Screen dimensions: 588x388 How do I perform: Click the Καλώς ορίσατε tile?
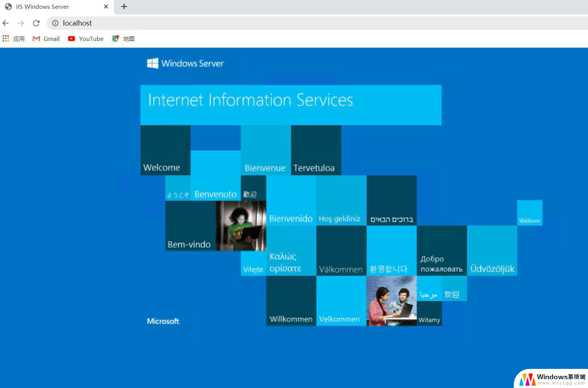pyautogui.click(x=291, y=250)
